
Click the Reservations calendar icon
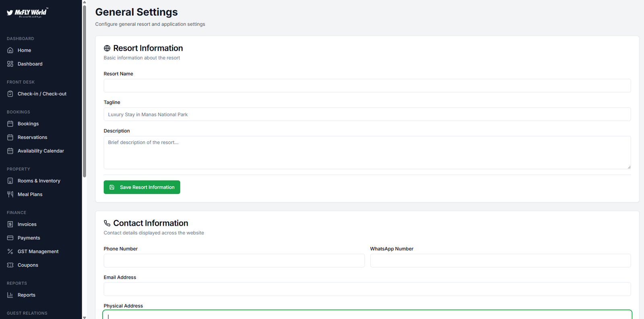click(10, 137)
